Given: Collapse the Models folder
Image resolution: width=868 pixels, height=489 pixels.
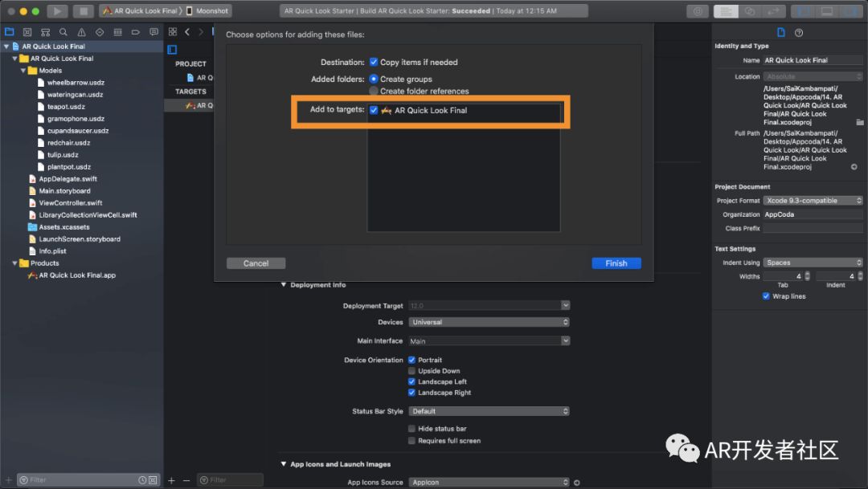Looking at the screenshot, I should [23, 71].
